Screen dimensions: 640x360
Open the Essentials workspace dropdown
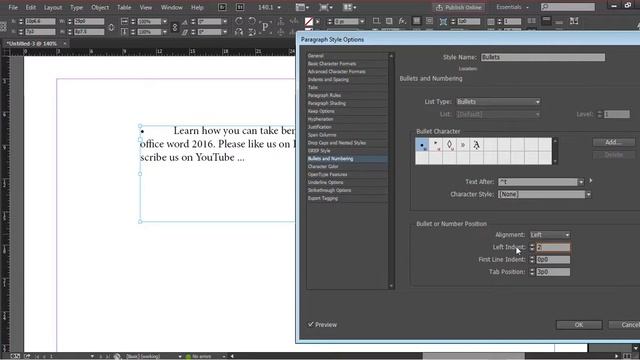[x=513, y=7]
